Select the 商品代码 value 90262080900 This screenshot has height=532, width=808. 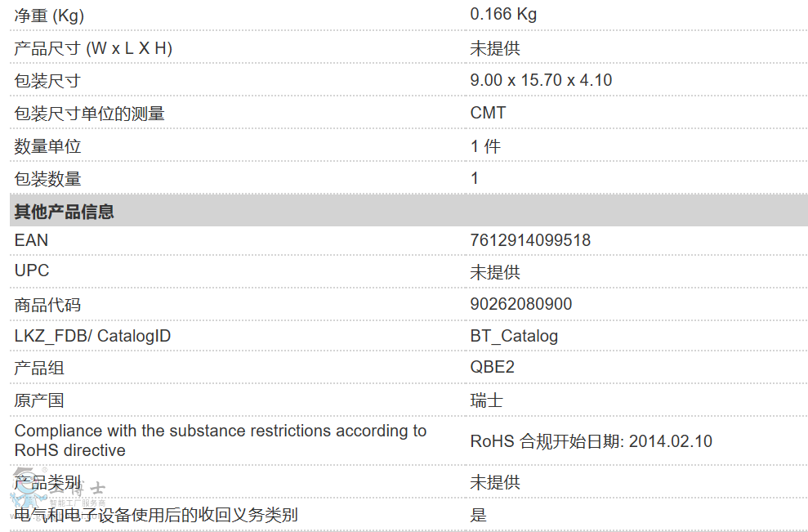point(521,304)
